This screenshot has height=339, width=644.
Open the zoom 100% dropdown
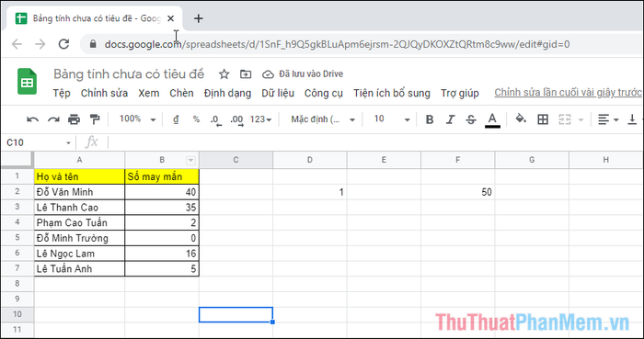(138, 119)
